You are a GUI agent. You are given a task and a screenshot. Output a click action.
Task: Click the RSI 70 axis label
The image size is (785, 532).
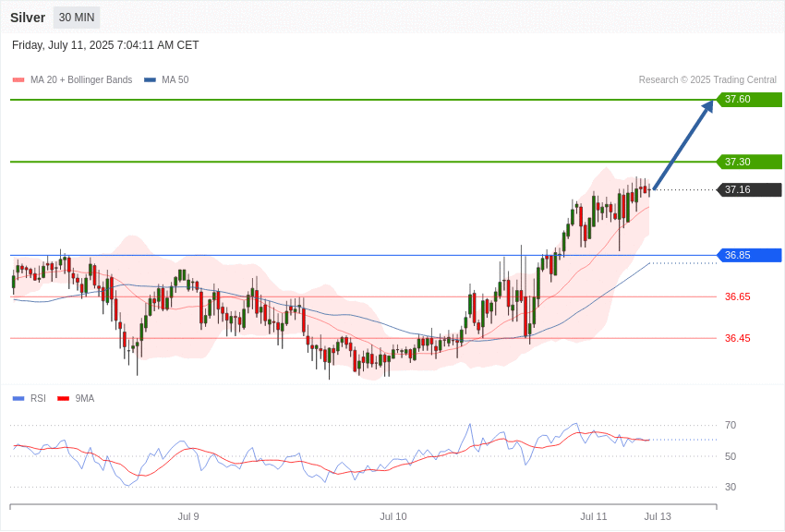(x=731, y=425)
